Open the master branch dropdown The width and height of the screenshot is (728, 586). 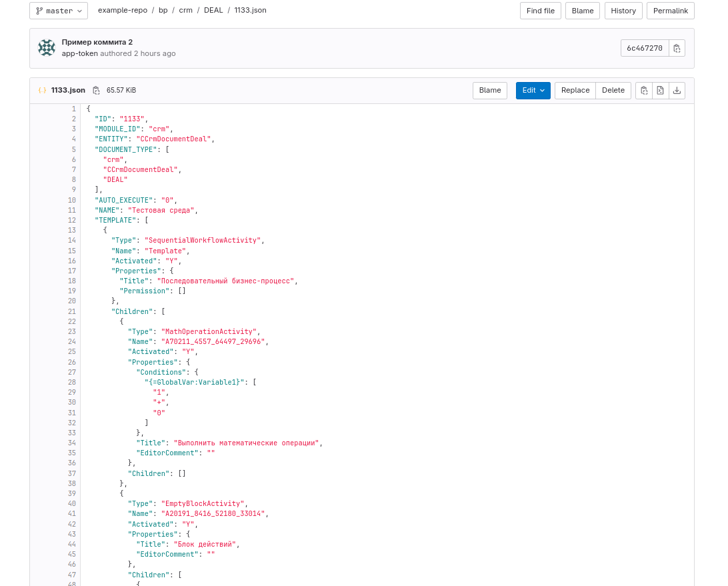click(59, 11)
